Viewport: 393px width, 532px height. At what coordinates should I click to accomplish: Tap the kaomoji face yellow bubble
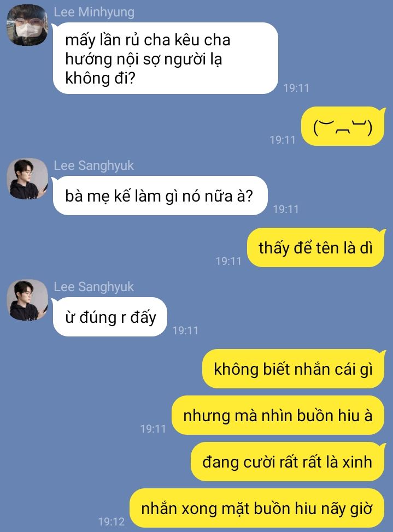pyautogui.click(x=343, y=127)
